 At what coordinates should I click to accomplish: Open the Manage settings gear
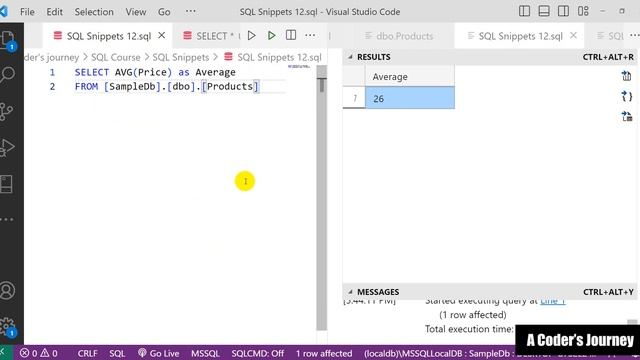pyautogui.click(x=7, y=327)
